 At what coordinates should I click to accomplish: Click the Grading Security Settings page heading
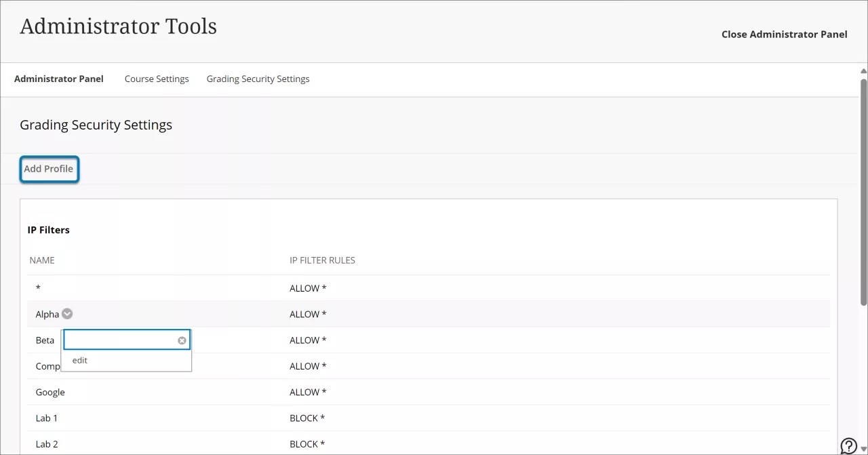96,125
